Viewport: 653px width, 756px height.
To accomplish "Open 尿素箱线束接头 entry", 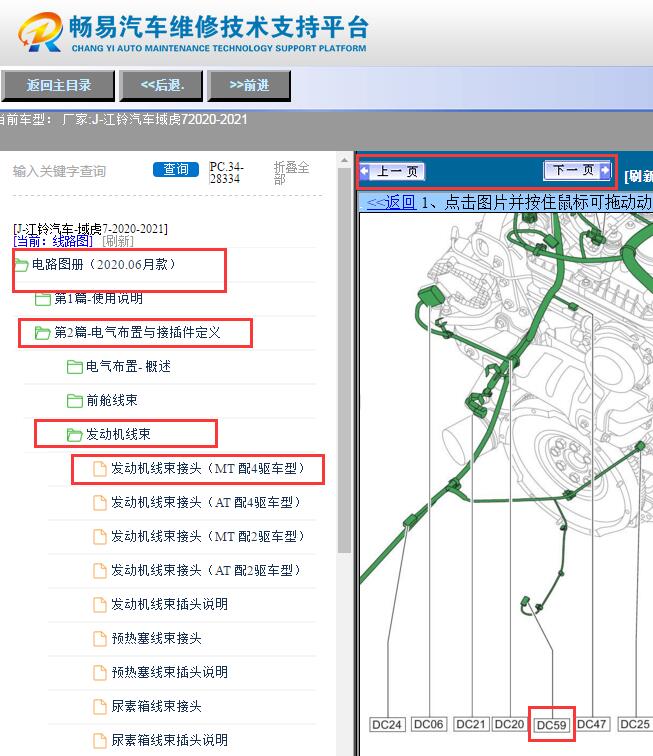I will coord(156,707).
